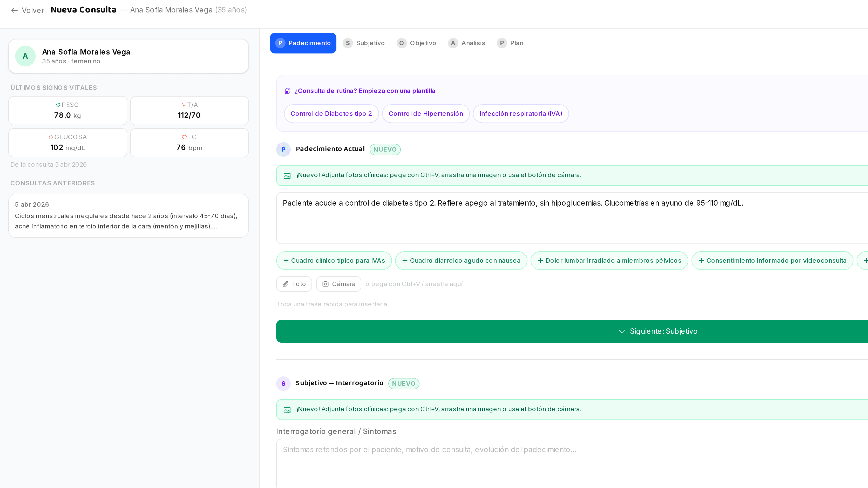Go to the Plan tab
The height and width of the screenshot is (488, 868).
[x=510, y=43]
